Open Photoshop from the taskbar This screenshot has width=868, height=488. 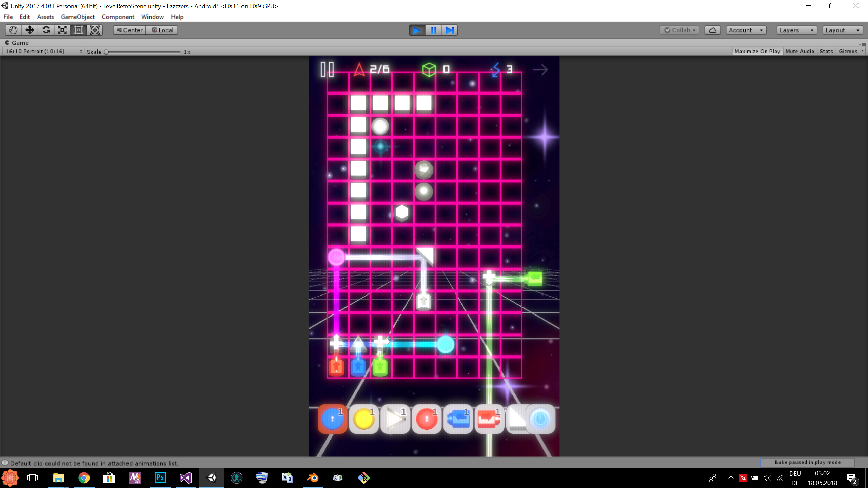click(x=160, y=478)
